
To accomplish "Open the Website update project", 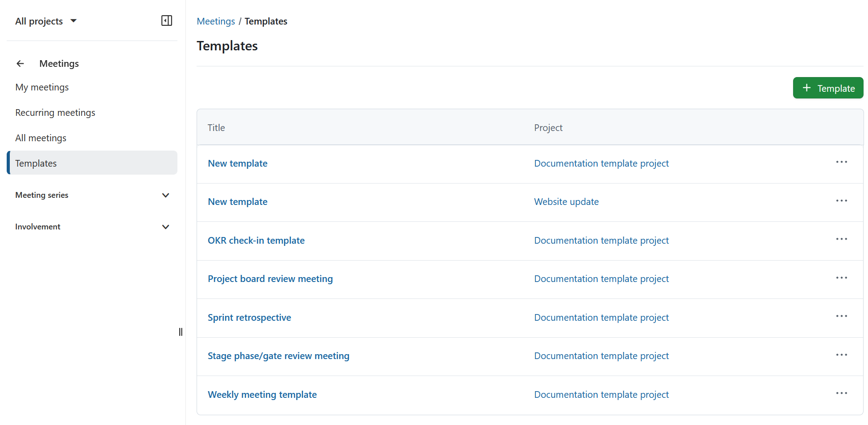I will (x=566, y=201).
